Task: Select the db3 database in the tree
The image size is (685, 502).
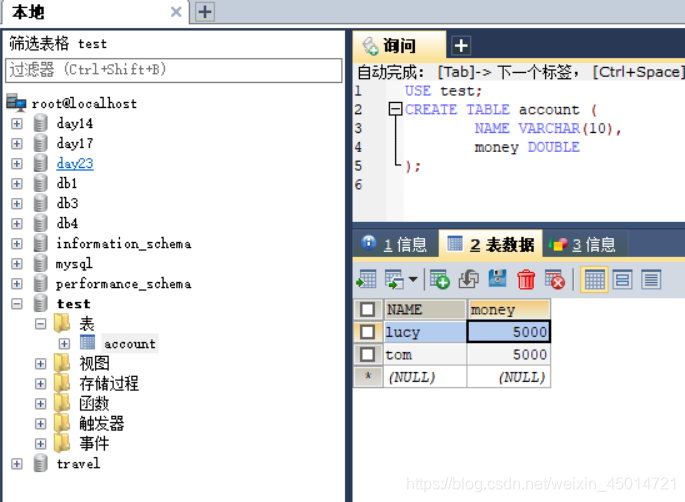Action: 67,203
